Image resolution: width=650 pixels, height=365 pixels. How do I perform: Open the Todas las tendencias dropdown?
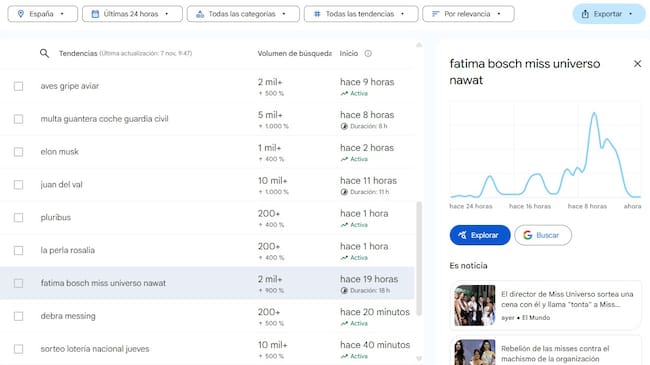tap(361, 14)
